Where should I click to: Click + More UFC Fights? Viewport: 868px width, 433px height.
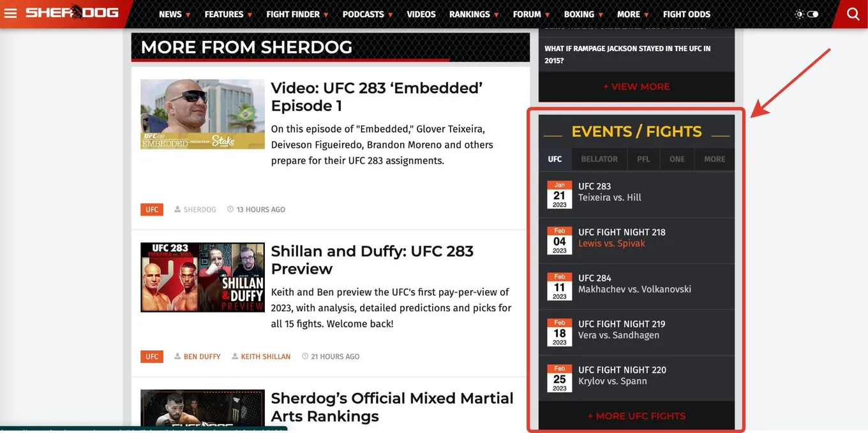[636, 416]
